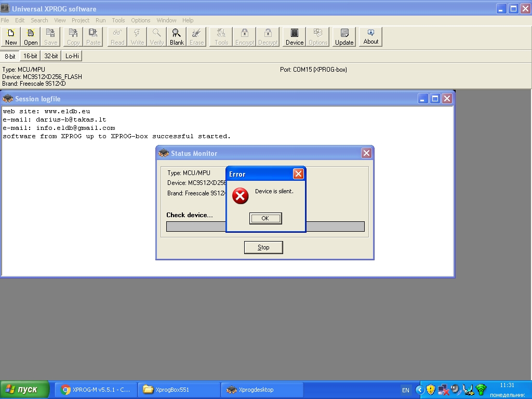Click the info.eldb@gmail.com log line
The height and width of the screenshot is (399, 532).
tap(59, 128)
